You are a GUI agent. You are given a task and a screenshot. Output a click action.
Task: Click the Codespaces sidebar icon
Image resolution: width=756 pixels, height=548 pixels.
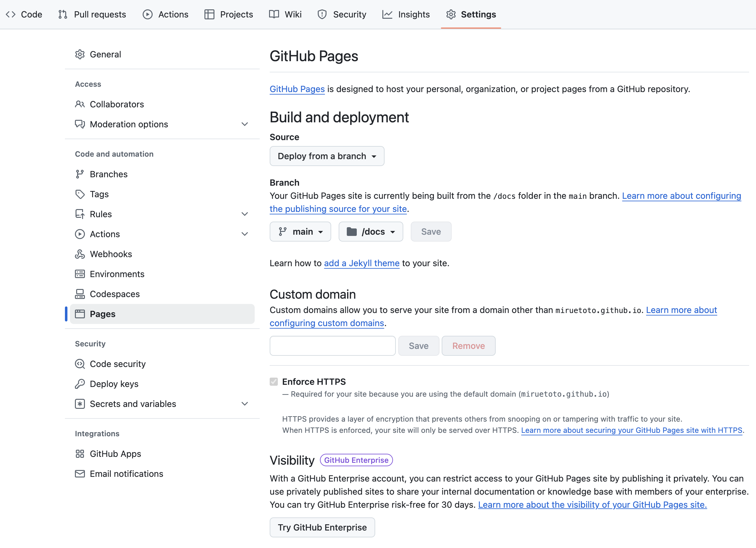(80, 294)
